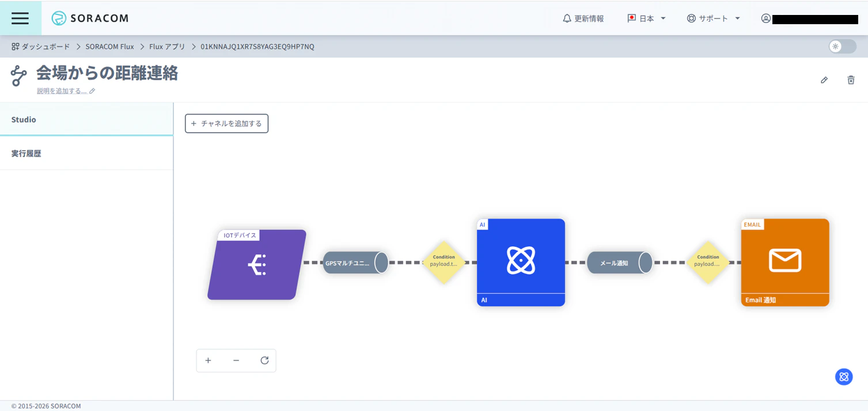Image resolution: width=868 pixels, height=411 pixels.
Task: Select the IoTデバイス source node
Action: pos(257,265)
